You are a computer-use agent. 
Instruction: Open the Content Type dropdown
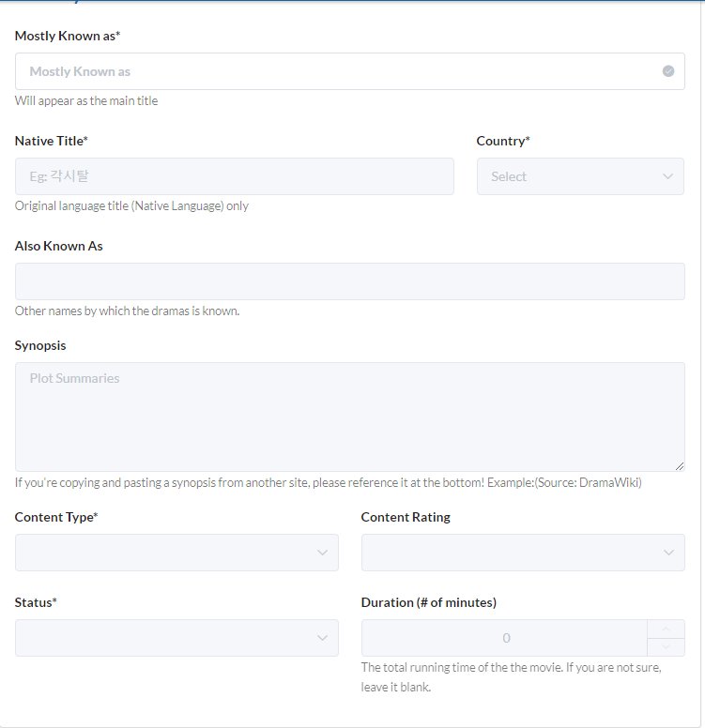176,553
